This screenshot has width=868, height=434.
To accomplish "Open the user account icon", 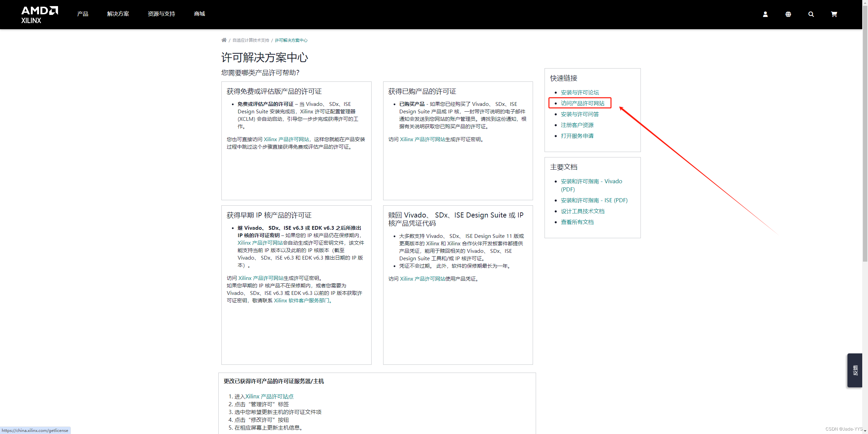I will point(765,14).
